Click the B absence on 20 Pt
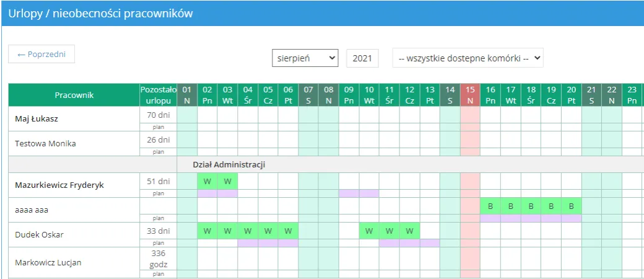Viewport: 644px width, 279px height. 572,206
